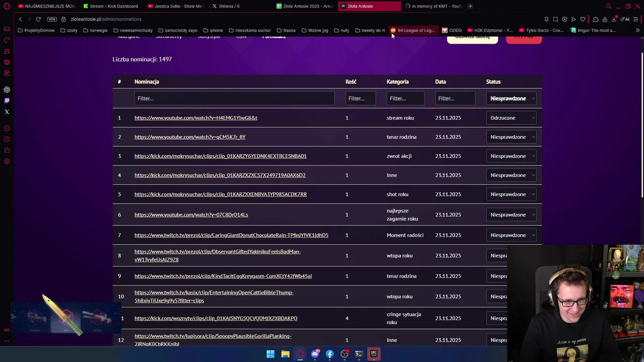
Task: Search tabs with magnifier icon in tab bar
Action: point(608,6)
